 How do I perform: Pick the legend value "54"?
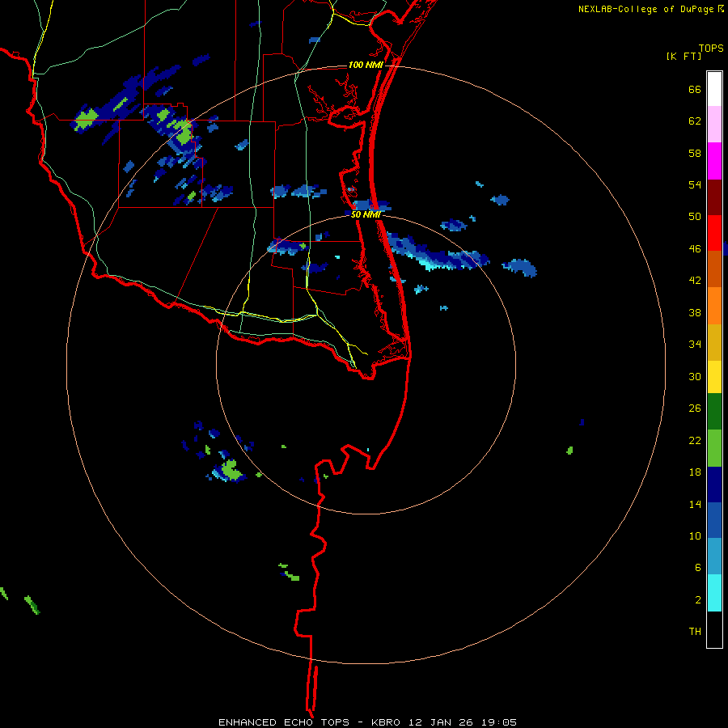(695, 184)
